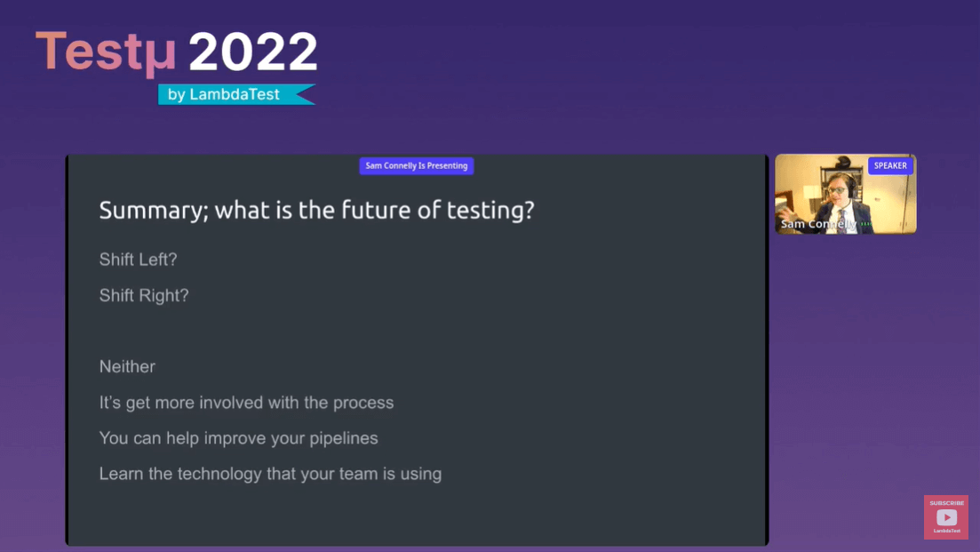Click "It's get more involved with the process"

[x=246, y=403]
